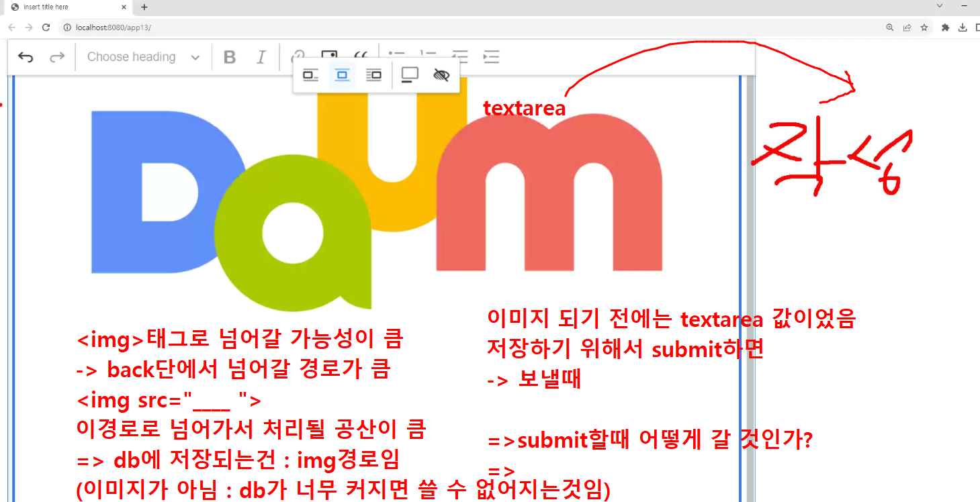Screen dimensions: 980x502
Task: Click the editor's vertical scrollbar
Action: click(x=750, y=288)
